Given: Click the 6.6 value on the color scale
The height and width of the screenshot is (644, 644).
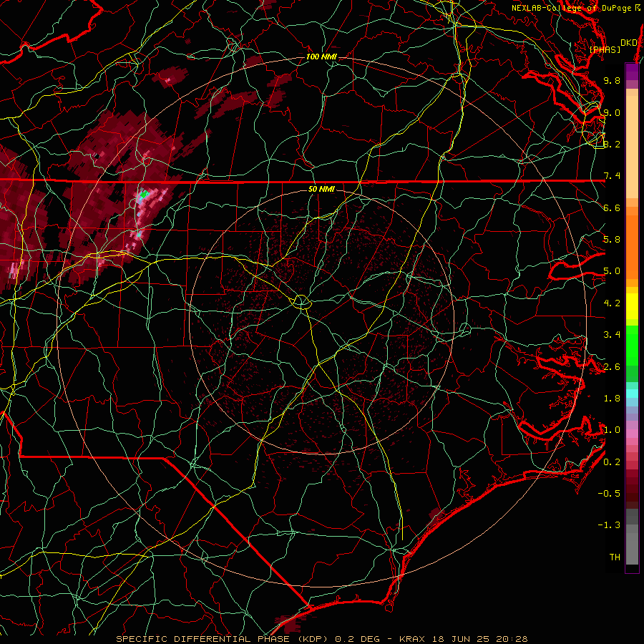Looking at the screenshot, I should click(612, 208).
